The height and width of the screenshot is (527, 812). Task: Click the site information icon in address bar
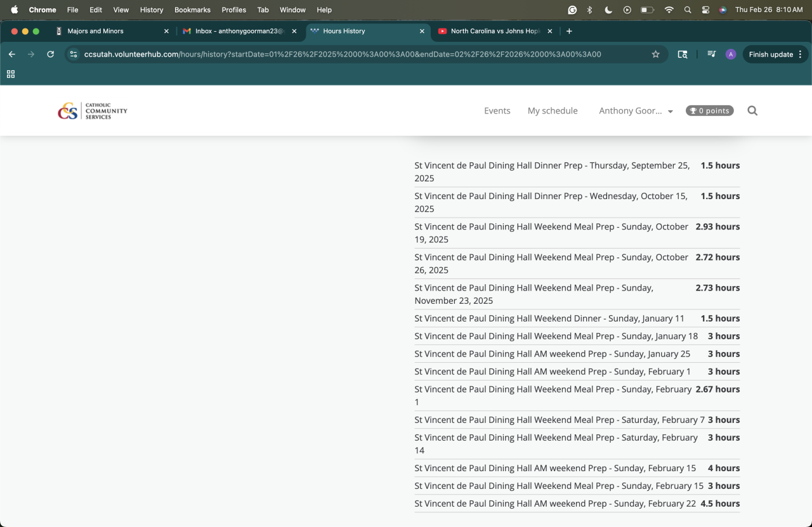(74, 55)
